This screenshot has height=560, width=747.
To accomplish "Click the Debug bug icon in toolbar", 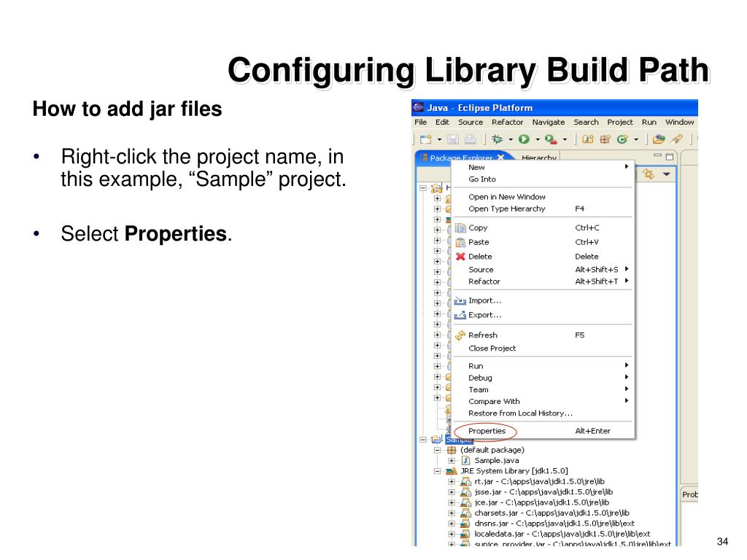I will [498, 139].
